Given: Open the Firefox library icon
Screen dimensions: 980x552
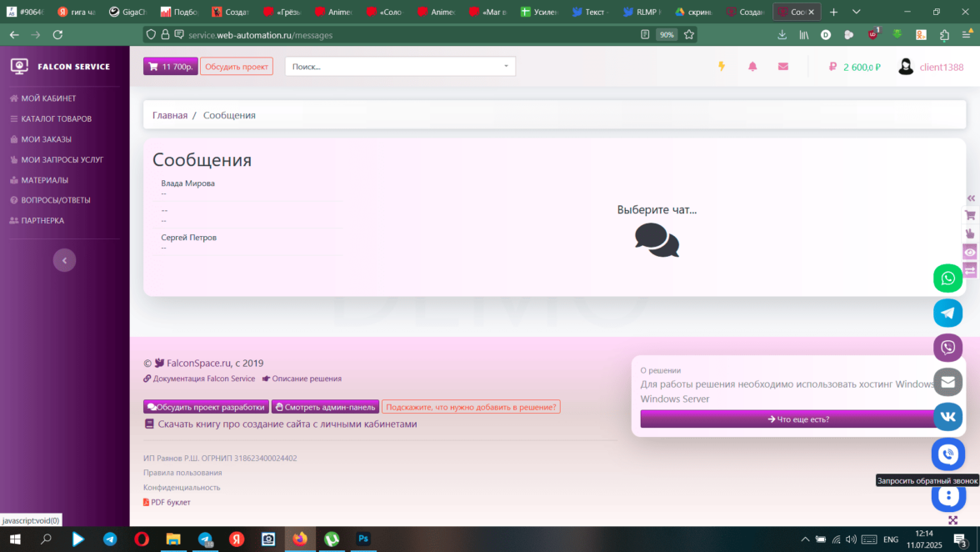Looking at the screenshot, I should (x=803, y=35).
